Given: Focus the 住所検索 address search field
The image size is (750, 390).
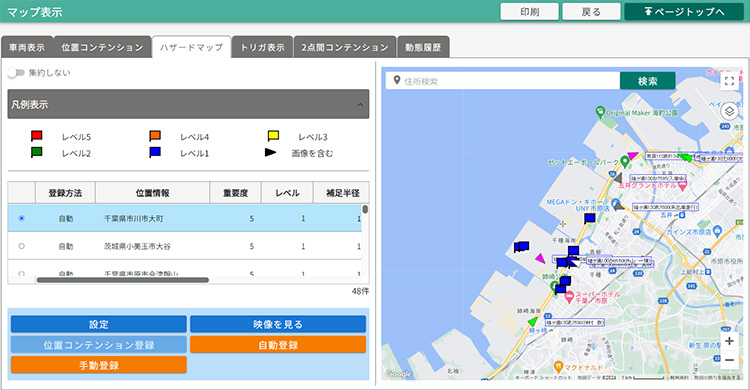Looking at the screenshot, I should 503,81.
